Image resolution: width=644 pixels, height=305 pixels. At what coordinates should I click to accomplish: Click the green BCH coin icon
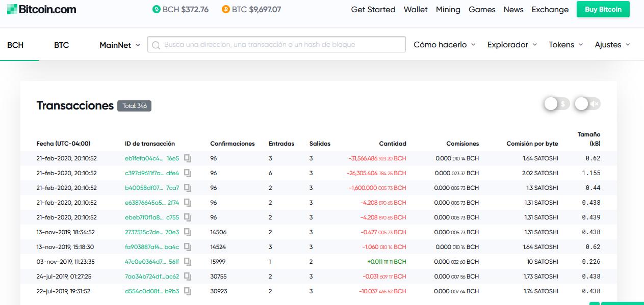pos(157,9)
